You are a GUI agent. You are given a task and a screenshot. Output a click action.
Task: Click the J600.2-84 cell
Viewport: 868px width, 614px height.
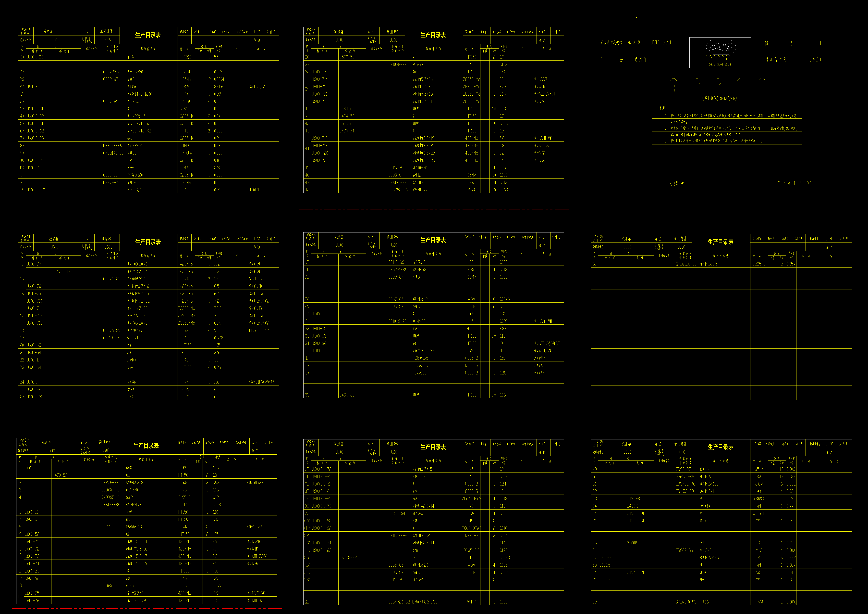click(x=35, y=160)
